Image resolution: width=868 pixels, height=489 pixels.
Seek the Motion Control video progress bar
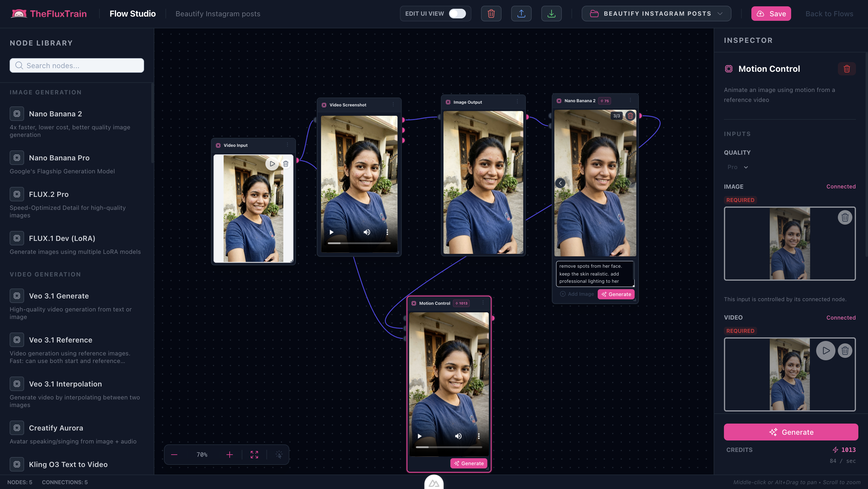[449, 447]
